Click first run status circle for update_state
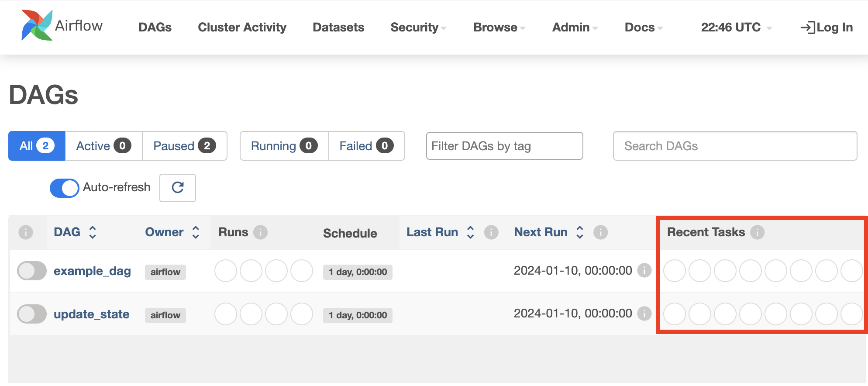The image size is (868, 386). pyautogui.click(x=226, y=314)
